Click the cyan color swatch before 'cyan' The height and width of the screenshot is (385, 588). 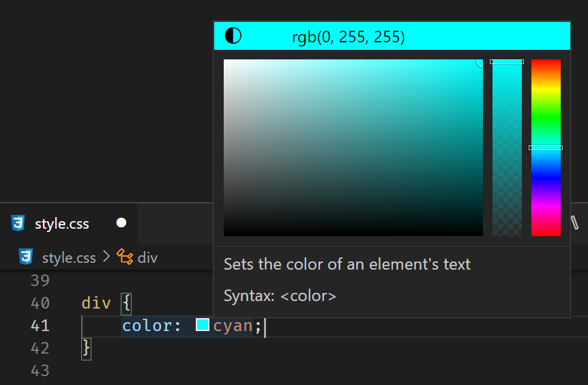tap(203, 325)
